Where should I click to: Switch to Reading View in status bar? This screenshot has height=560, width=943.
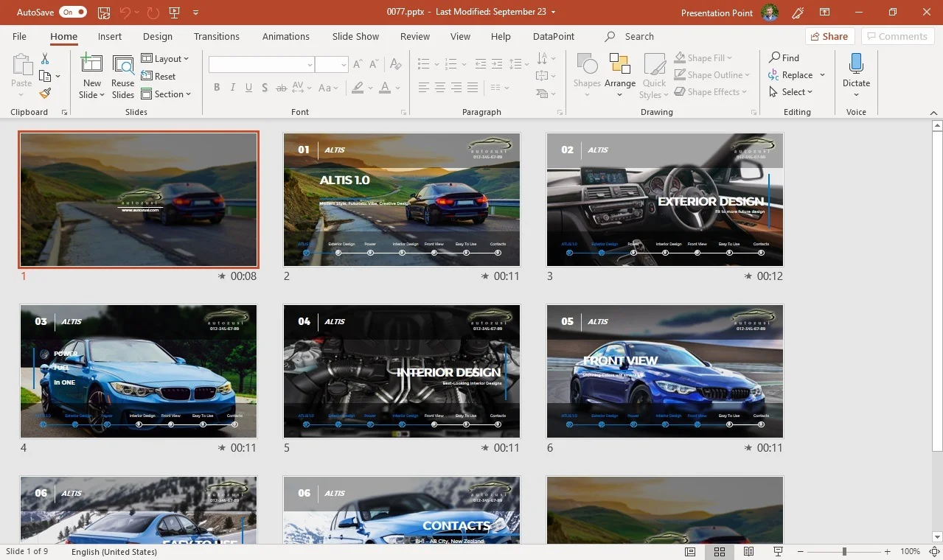tap(748, 551)
